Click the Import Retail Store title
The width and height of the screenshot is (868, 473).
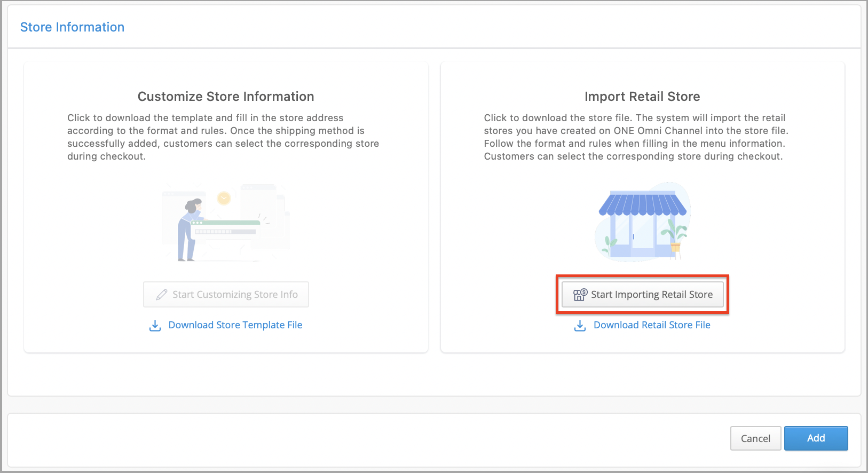[x=642, y=97]
